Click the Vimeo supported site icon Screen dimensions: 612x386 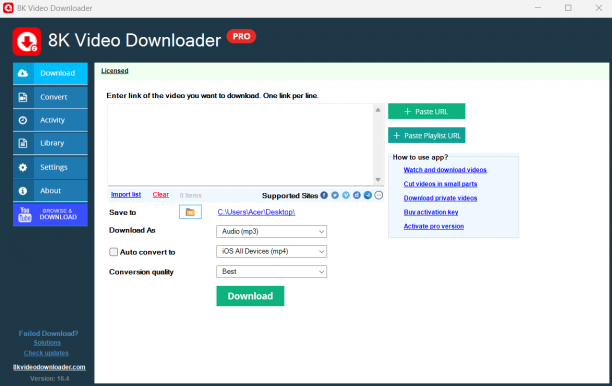click(346, 195)
